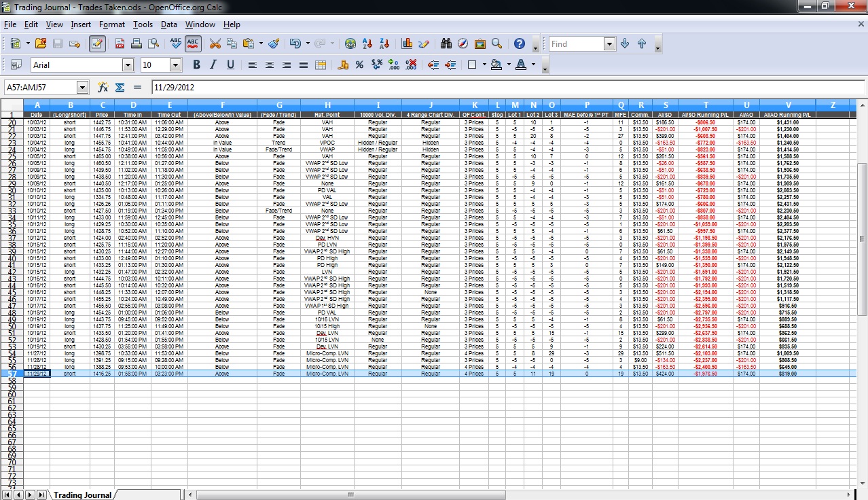Image resolution: width=868 pixels, height=500 pixels.
Task: Send document as e-mail icon
Action: click(75, 43)
